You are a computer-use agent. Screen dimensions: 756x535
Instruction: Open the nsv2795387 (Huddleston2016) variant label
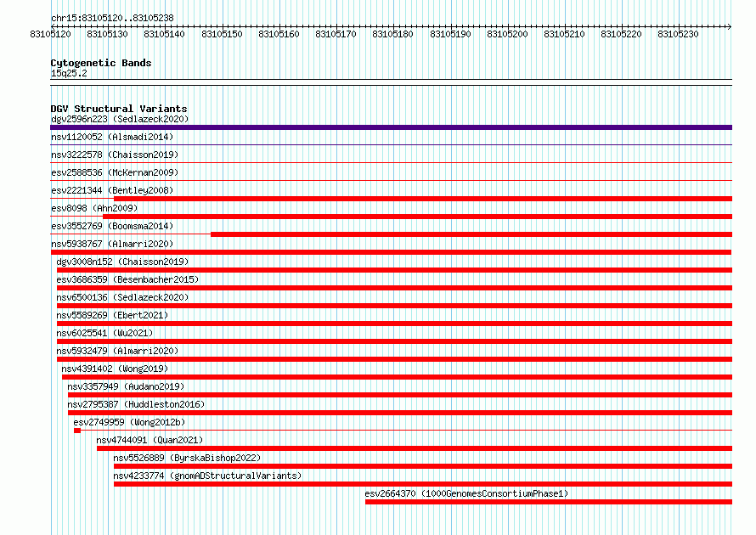click(x=136, y=404)
